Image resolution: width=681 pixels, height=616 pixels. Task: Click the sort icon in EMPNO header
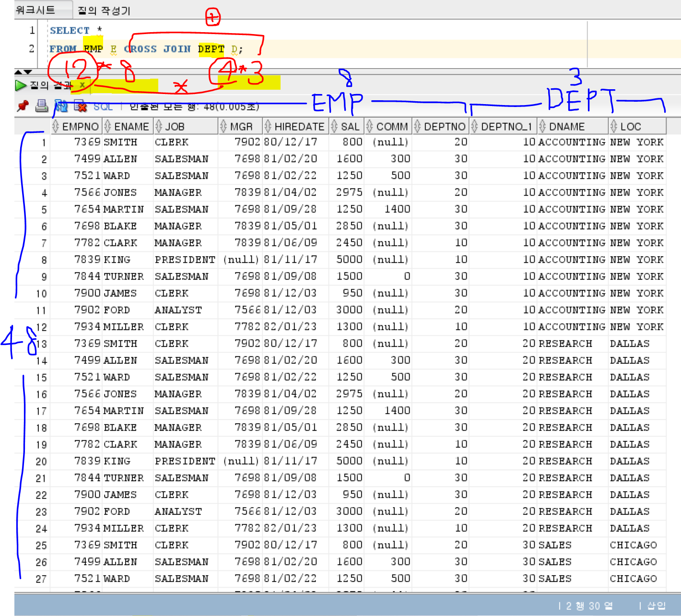click(56, 127)
